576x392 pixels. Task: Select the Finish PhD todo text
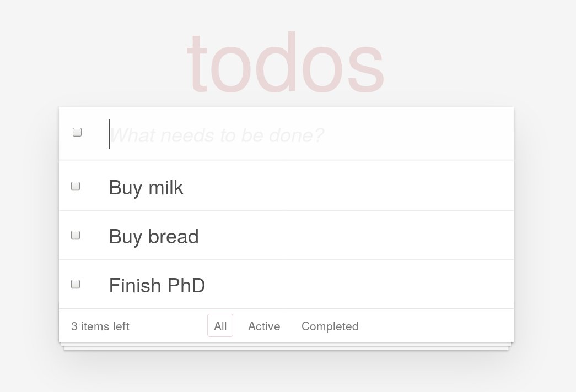tap(157, 286)
